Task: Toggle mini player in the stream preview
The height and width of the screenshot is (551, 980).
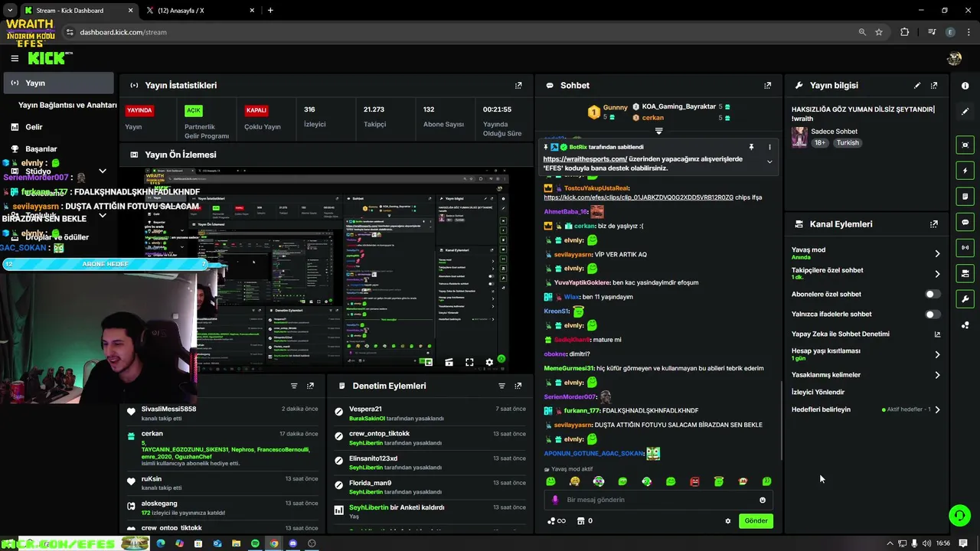Action: pyautogui.click(x=429, y=363)
